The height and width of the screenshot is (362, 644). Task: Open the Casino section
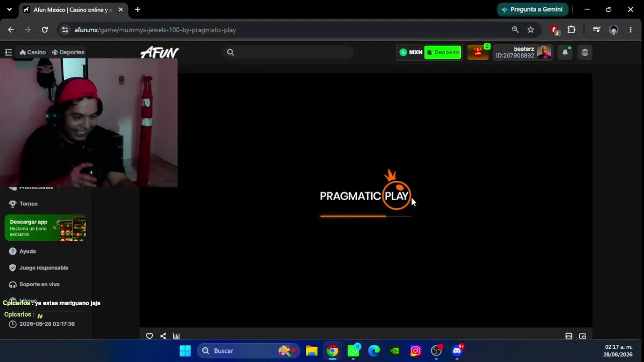(33, 52)
